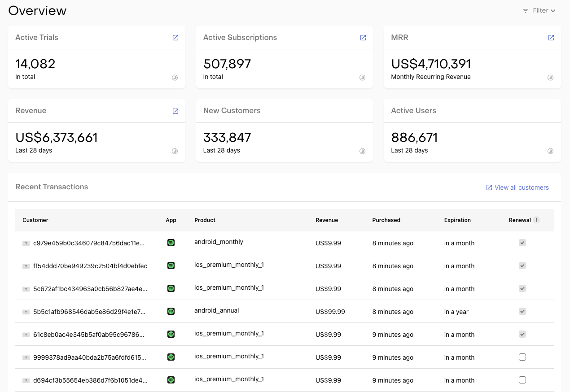Open Active Trials chart via external link icon
This screenshot has height=392, width=570.
(x=175, y=38)
